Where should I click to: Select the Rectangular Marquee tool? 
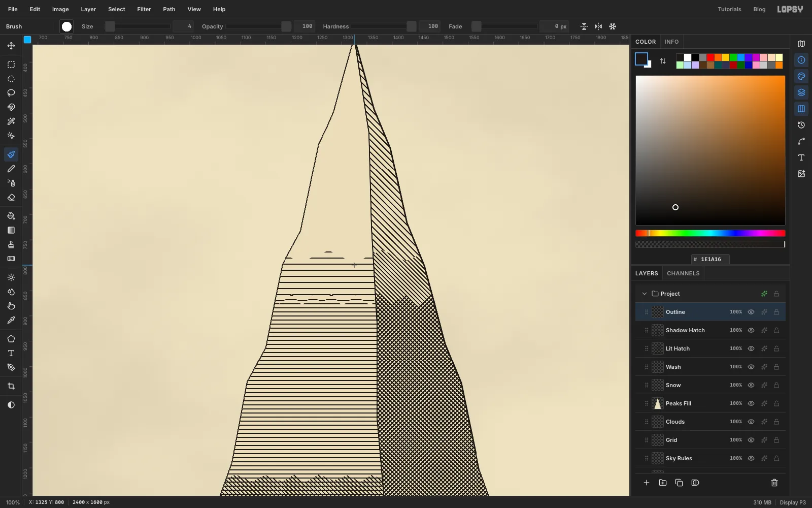tap(11, 65)
